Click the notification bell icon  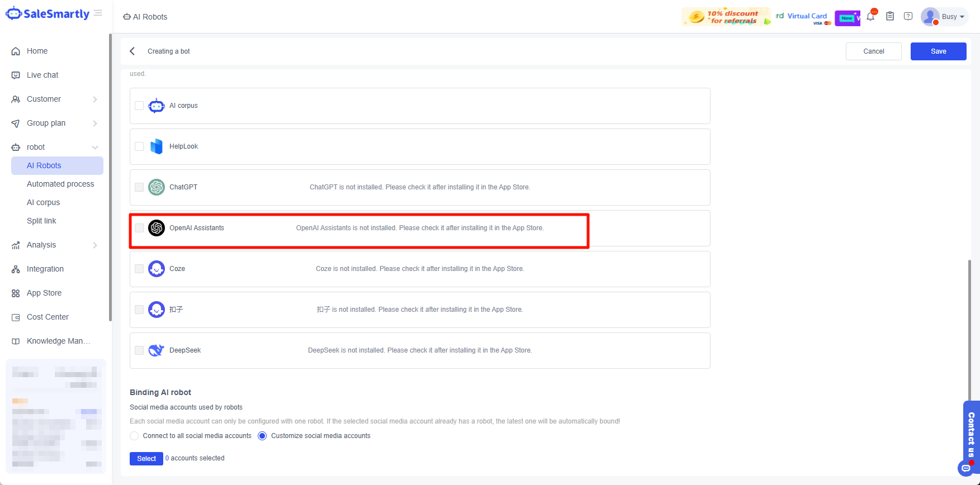coord(870,17)
